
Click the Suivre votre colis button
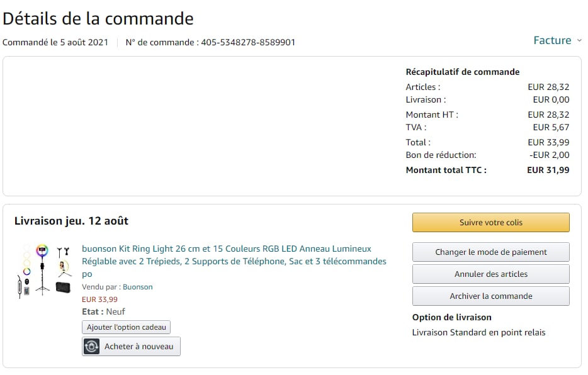tap(490, 223)
